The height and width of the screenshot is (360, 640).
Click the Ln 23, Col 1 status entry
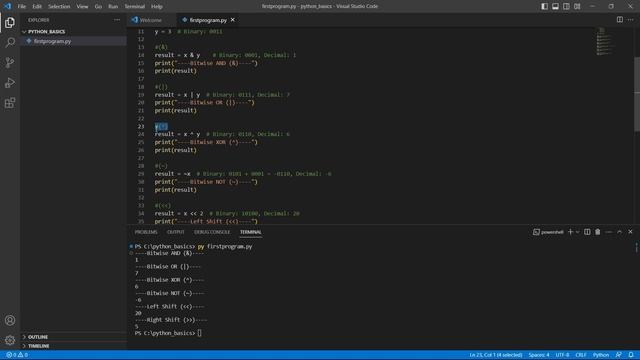pos(496,355)
